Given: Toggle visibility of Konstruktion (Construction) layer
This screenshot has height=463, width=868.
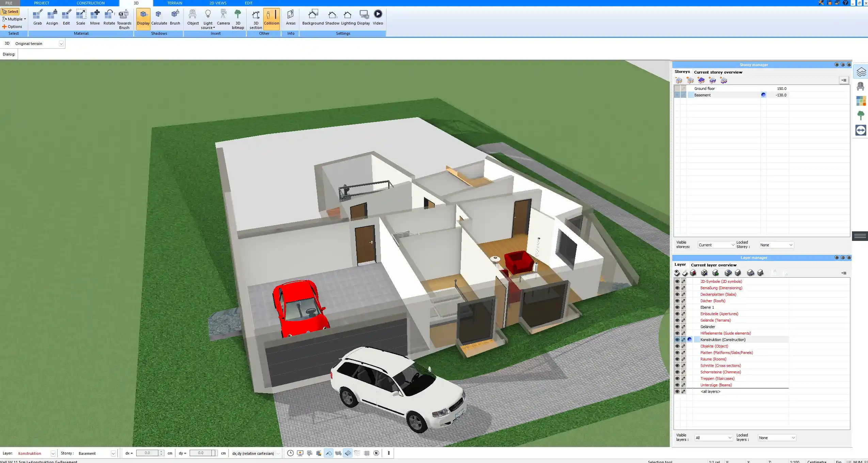Looking at the screenshot, I should click(x=677, y=340).
